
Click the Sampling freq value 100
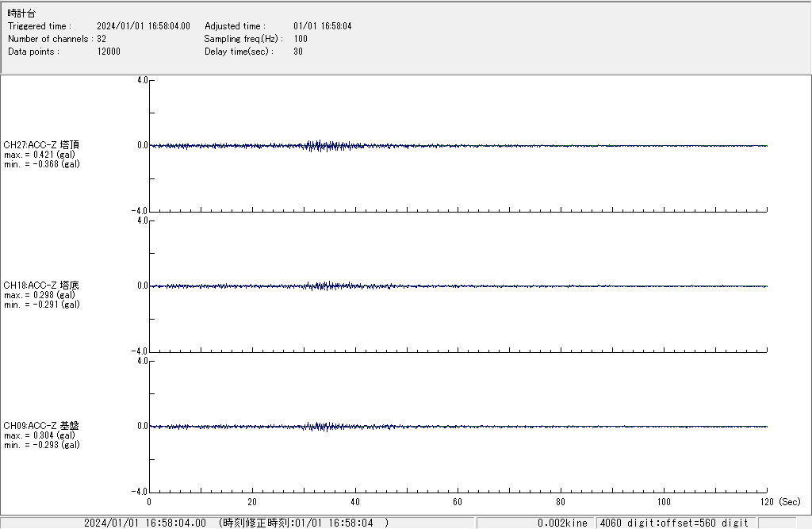coord(301,39)
